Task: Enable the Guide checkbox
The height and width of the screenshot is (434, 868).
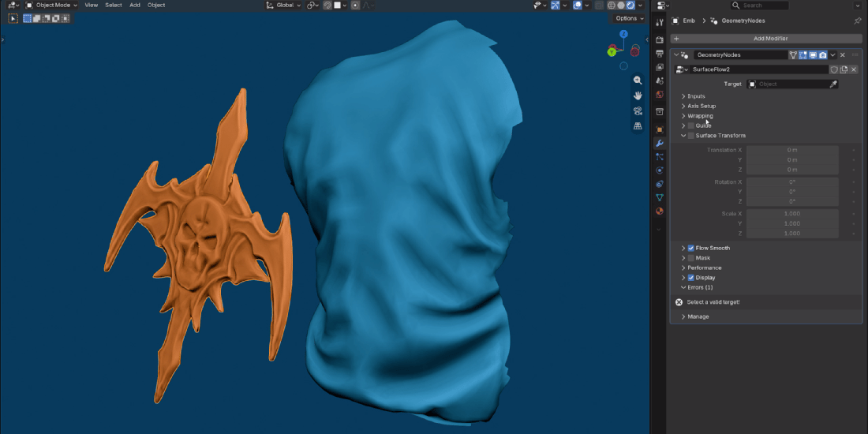Action: tap(691, 125)
